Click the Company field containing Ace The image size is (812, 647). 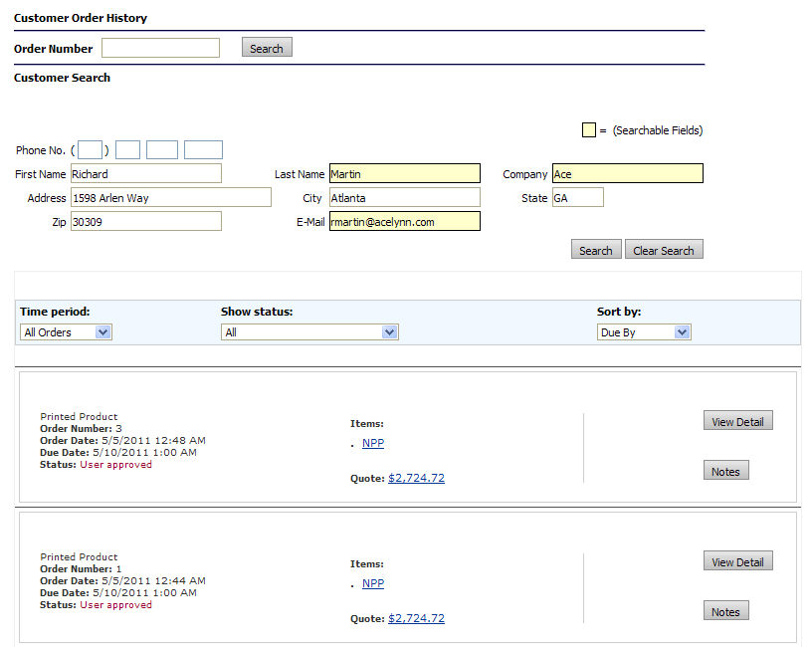coord(627,174)
